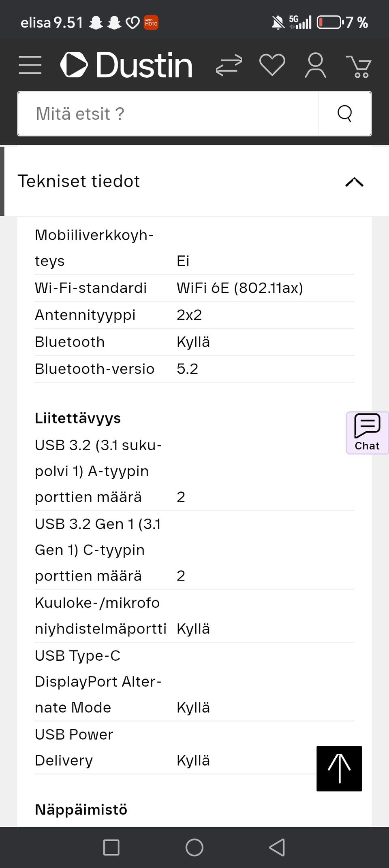Viewport: 389px width, 868px height.
Task: Open the customer Chat window
Action: point(366,432)
